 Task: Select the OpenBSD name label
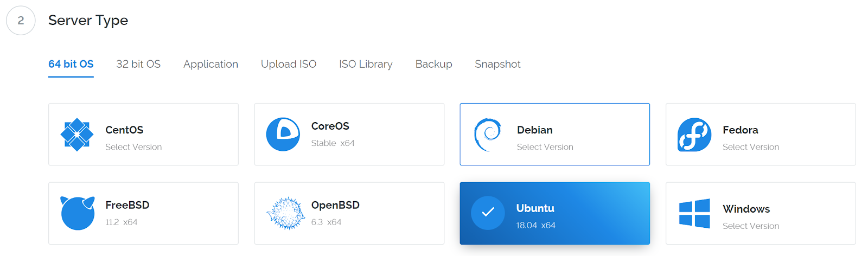tap(335, 205)
